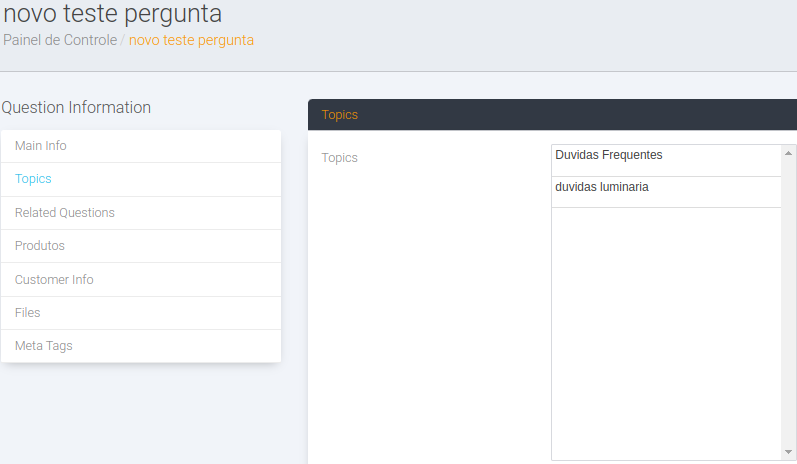Click the orange novo teste pergunta breadcrumb

(x=191, y=40)
